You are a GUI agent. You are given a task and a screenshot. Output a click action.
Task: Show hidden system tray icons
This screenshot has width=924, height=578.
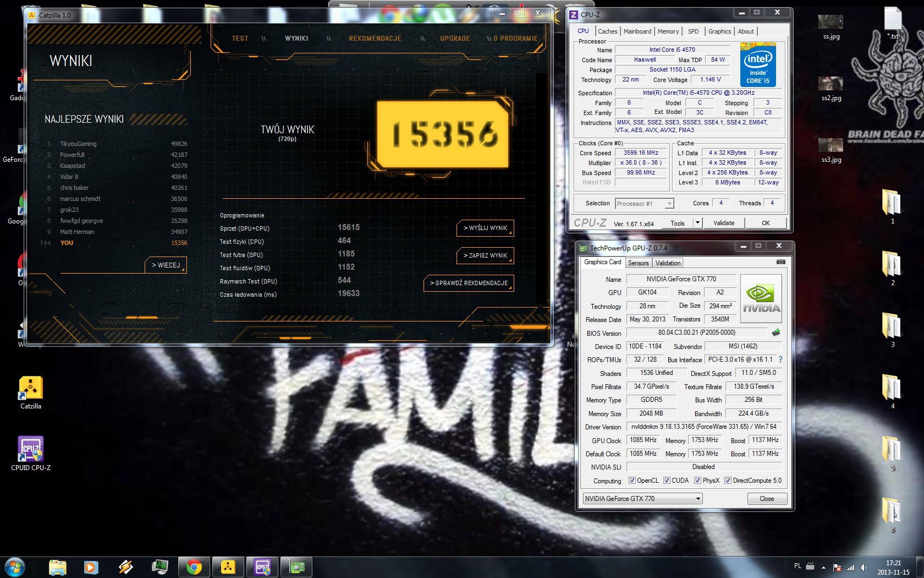pyautogui.click(x=823, y=567)
